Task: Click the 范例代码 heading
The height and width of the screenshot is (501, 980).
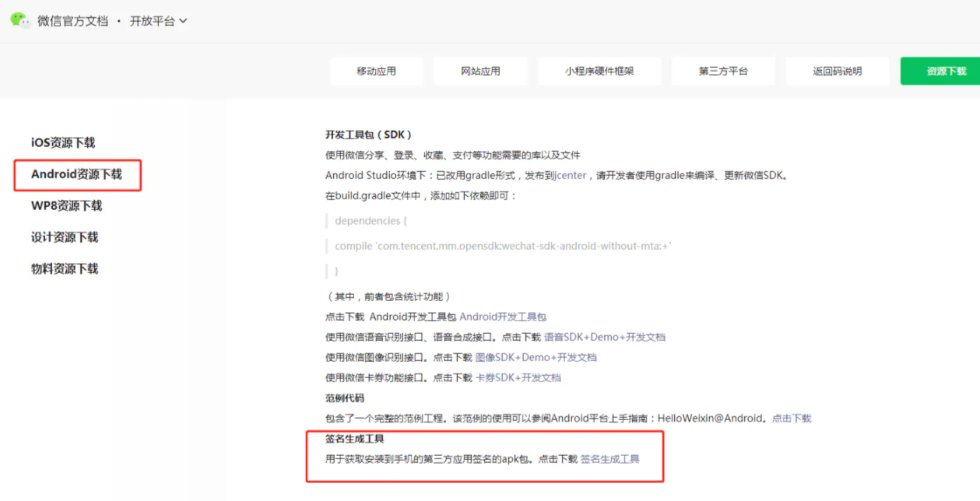Action: coord(345,398)
